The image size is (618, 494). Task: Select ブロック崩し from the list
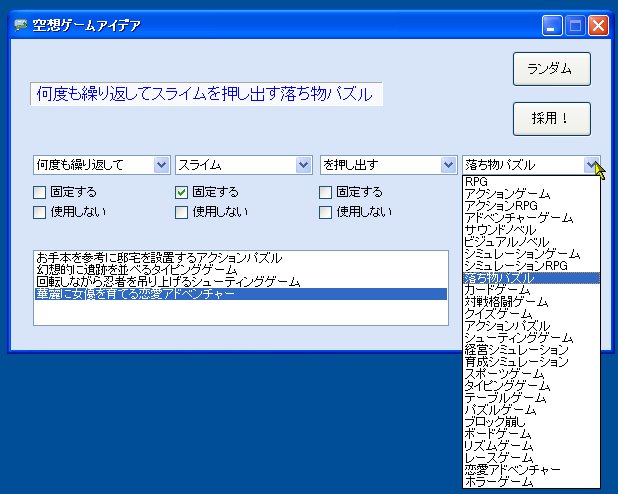tap(531, 422)
